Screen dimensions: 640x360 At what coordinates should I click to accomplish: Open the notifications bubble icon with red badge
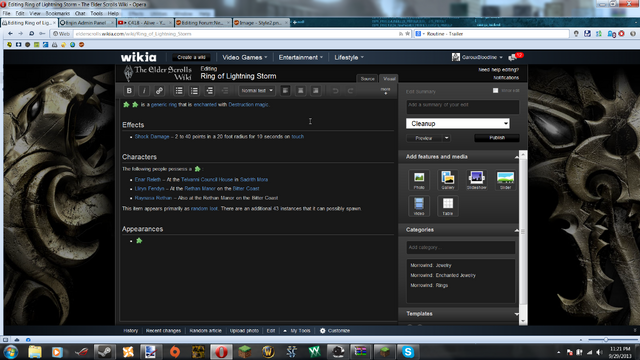click(x=516, y=56)
